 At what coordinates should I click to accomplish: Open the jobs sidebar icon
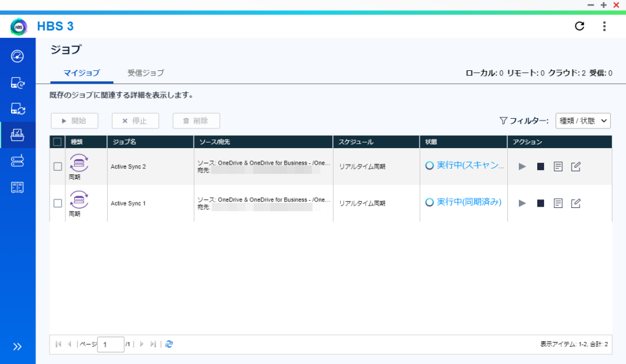(17, 135)
